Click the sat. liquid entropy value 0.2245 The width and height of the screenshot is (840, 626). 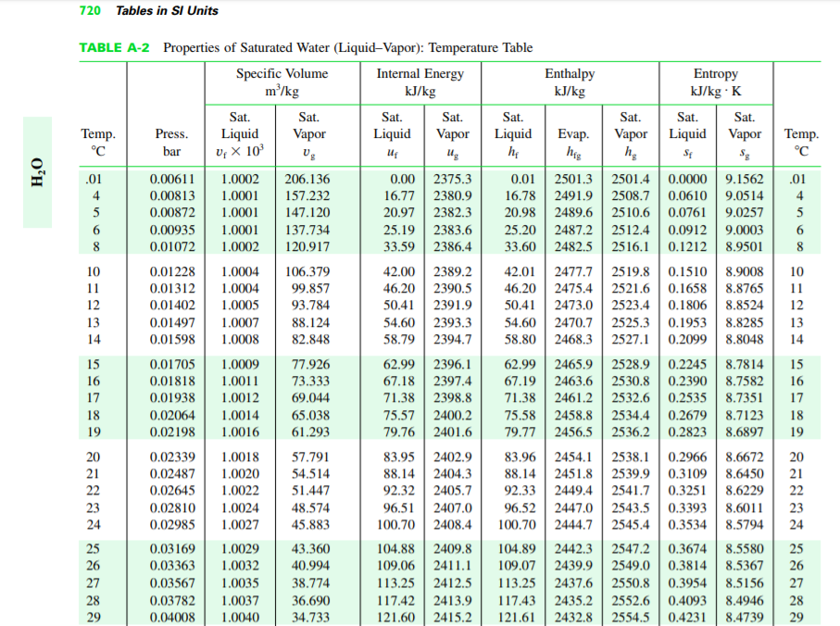(x=687, y=364)
